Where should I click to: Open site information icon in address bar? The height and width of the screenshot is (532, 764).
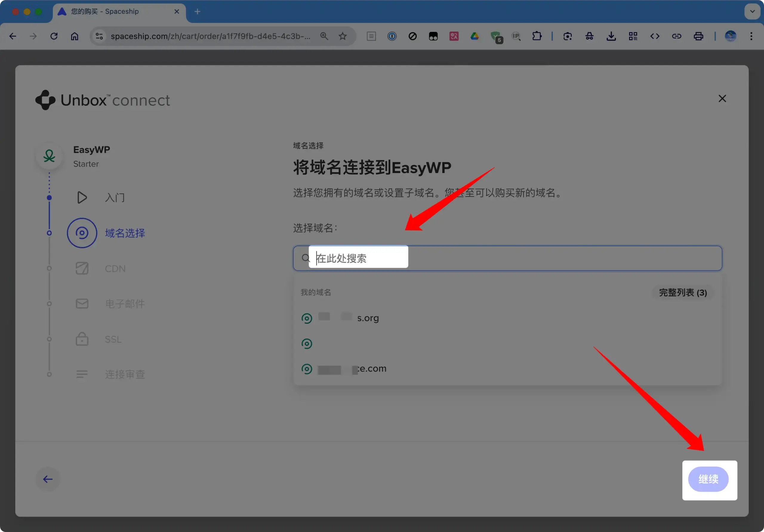coord(99,36)
